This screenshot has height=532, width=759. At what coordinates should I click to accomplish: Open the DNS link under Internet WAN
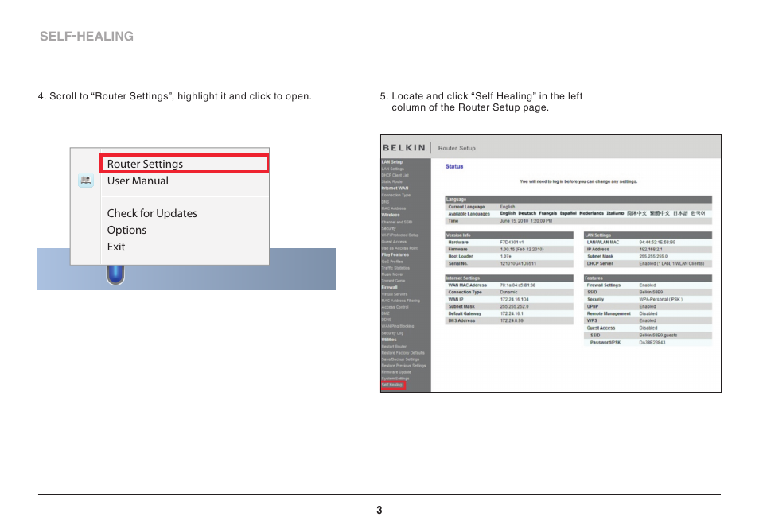pos(385,202)
